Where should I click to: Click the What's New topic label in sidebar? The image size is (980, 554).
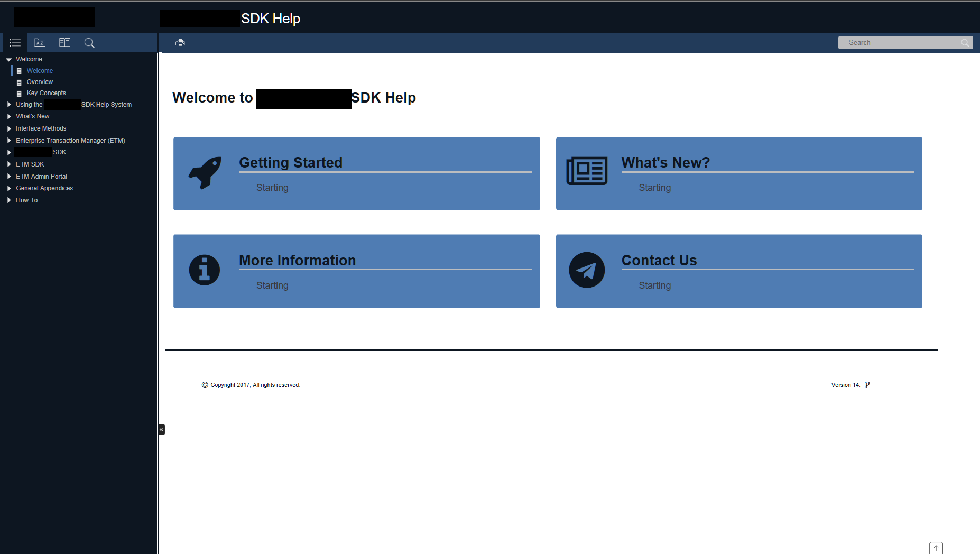click(x=32, y=116)
